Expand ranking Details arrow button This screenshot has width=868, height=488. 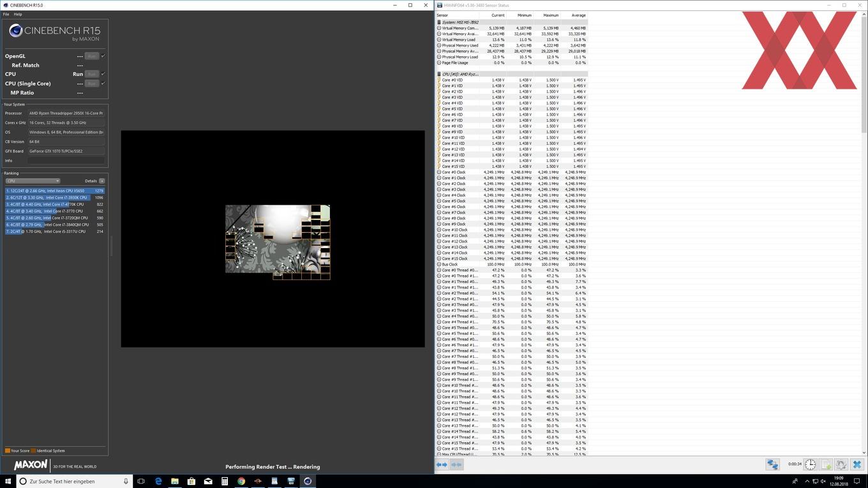pyautogui.click(x=101, y=181)
